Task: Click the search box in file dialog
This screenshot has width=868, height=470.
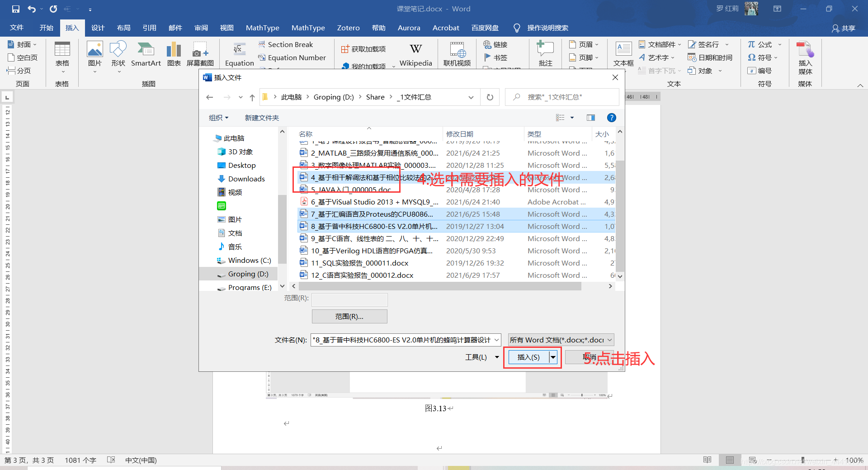Action: 562,97
